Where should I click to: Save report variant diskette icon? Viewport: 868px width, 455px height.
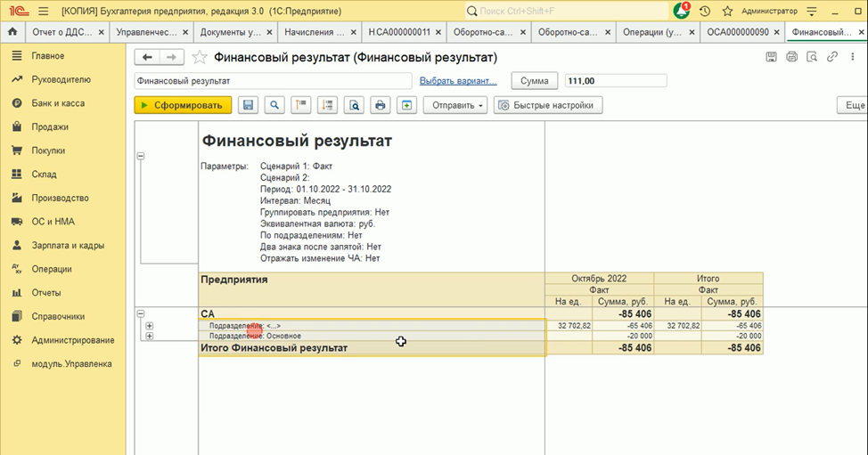[x=248, y=105]
